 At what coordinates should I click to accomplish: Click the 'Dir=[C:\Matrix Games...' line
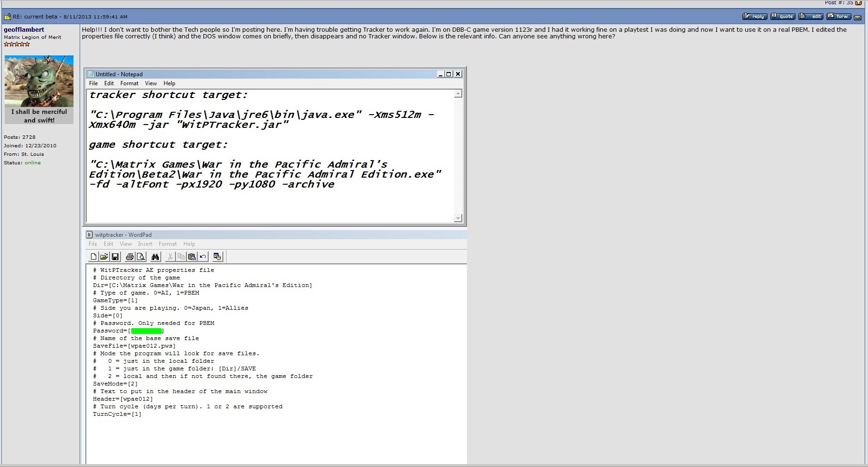(x=202, y=285)
